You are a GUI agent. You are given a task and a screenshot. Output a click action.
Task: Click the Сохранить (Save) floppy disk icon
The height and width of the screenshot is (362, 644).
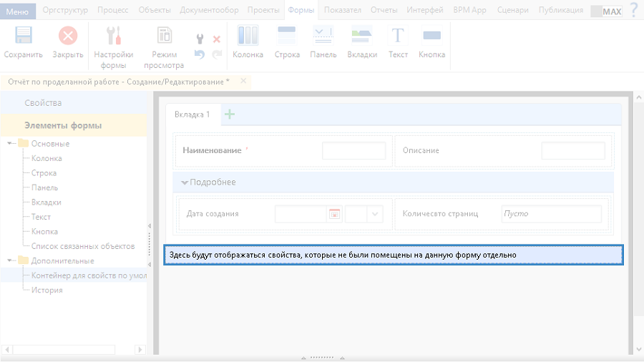coord(23,37)
